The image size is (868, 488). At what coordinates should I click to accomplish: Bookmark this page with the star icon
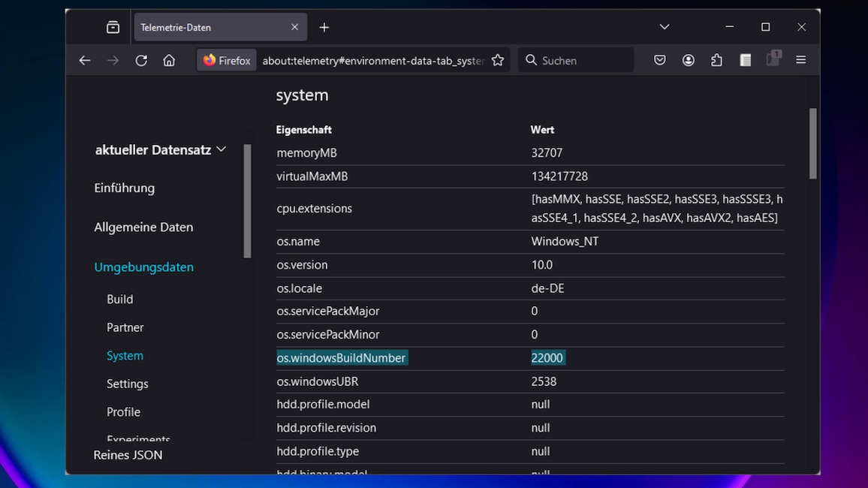click(x=498, y=60)
